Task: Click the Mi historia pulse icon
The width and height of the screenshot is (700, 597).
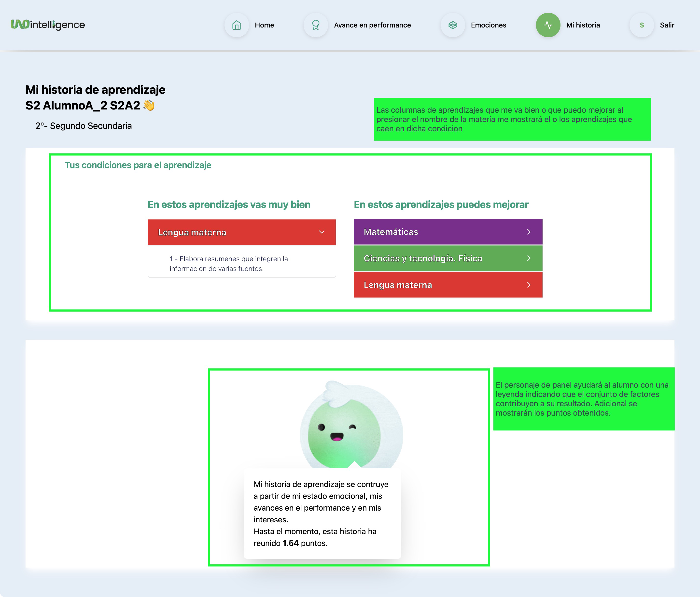Action: tap(548, 25)
